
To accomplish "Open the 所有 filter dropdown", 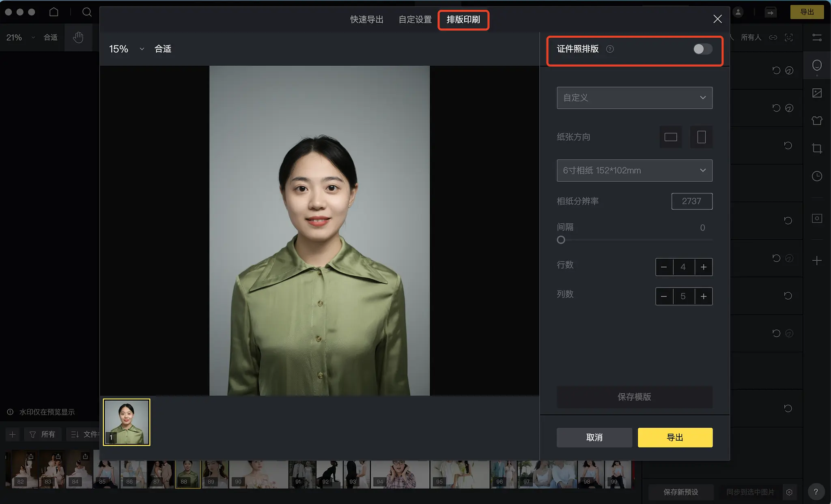I will tap(43, 434).
